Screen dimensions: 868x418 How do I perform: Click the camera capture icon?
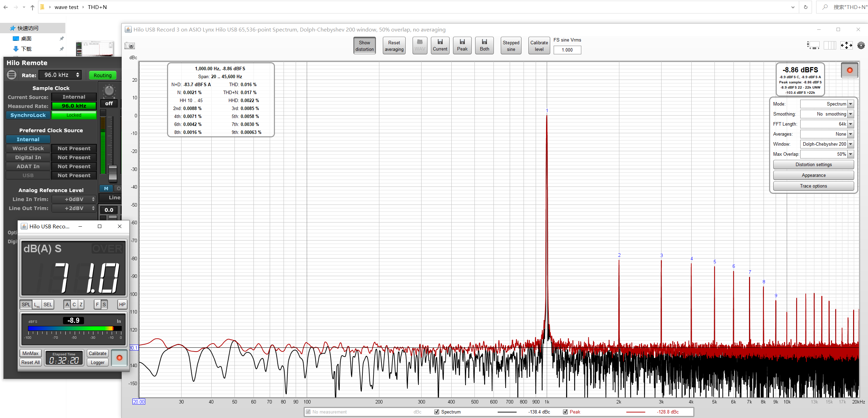pyautogui.click(x=130, y=46)
